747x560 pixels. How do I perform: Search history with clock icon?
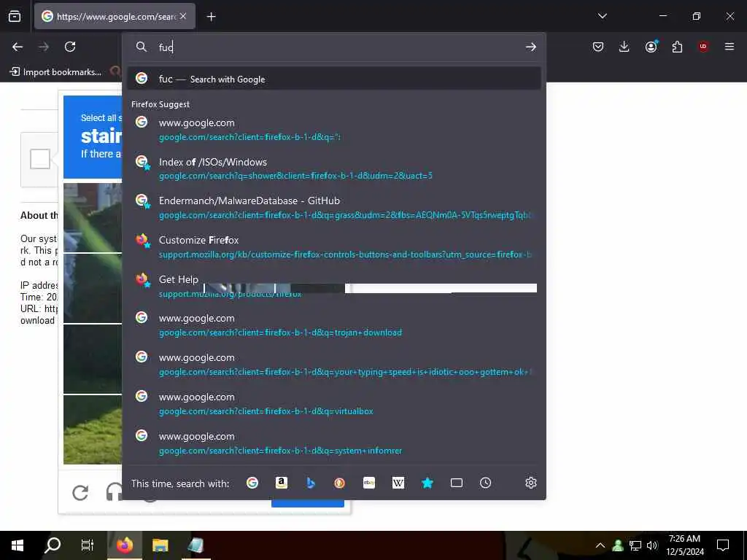[485, 483]
